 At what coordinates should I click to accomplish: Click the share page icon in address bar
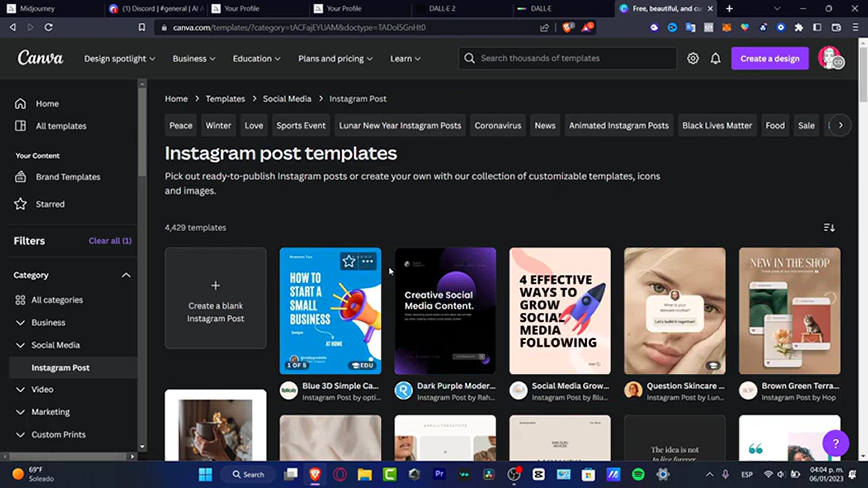[x=544, y=28]
